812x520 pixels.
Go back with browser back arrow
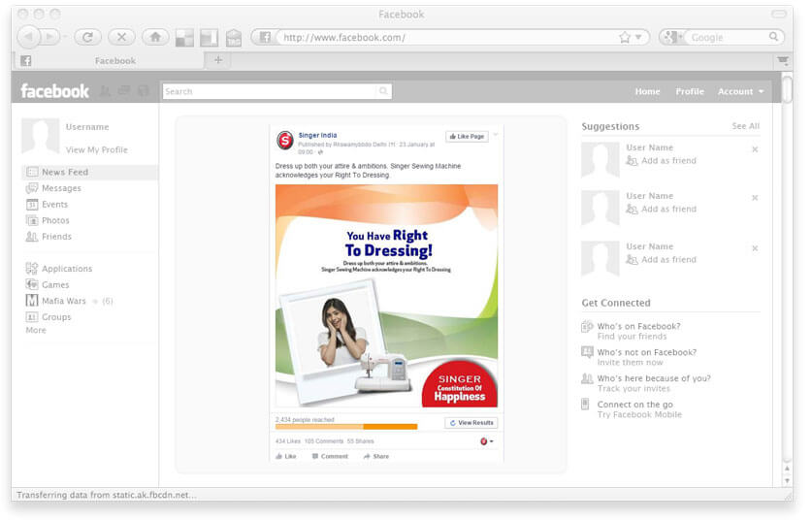[28, 37]
